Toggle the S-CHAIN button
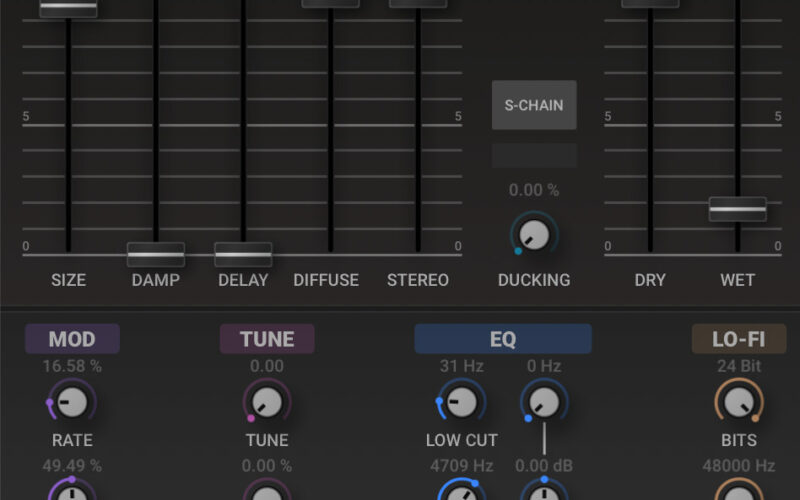Viewport: 800px width, 500px height. [534, 105]
